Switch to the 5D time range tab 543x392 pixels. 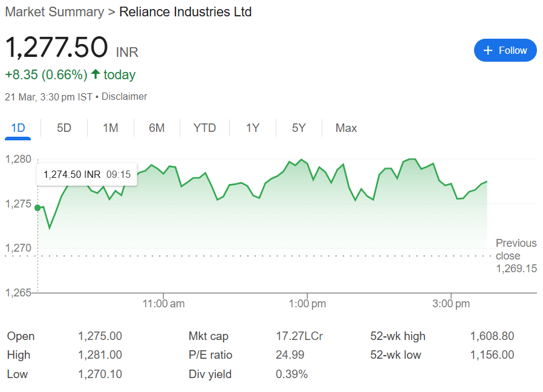pyautogui.click(x=64, y=128)
